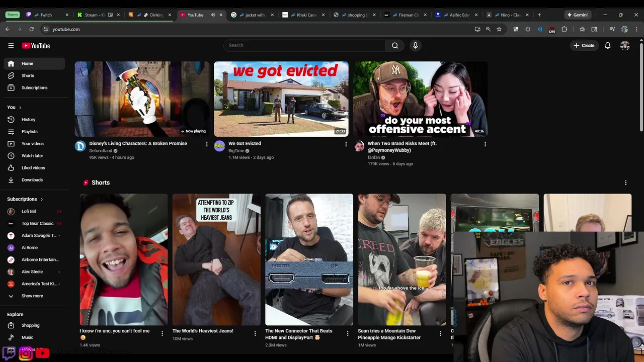The height and width of the screenshot is (362, 644).
Task: Open the account avatar menu
Action: pyautogui.click(x=625, y=45)
